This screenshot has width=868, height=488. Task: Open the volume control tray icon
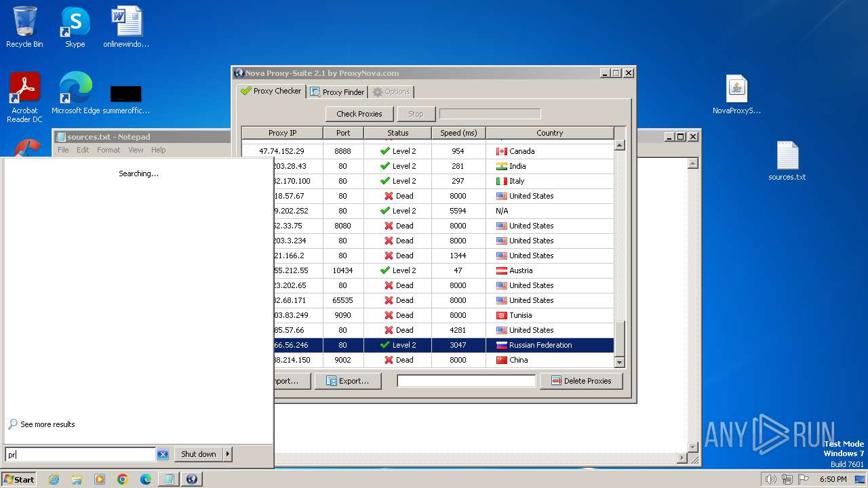click(x=770, y=479)
